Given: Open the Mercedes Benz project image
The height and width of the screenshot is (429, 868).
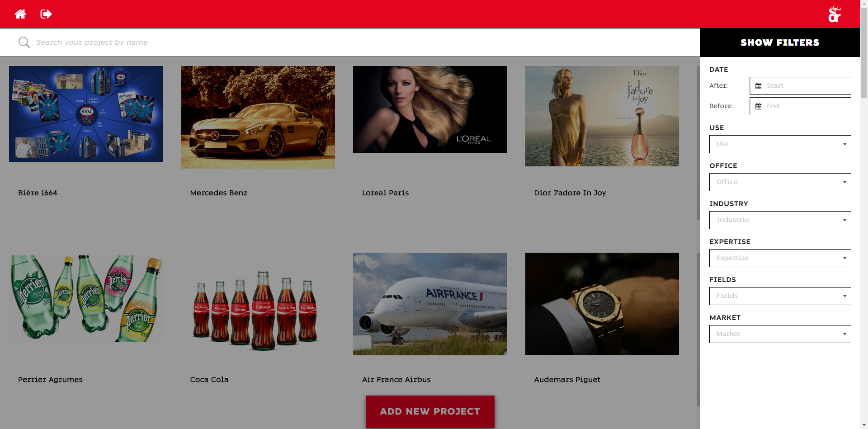Looking at the screenshot, I should 258,118.
